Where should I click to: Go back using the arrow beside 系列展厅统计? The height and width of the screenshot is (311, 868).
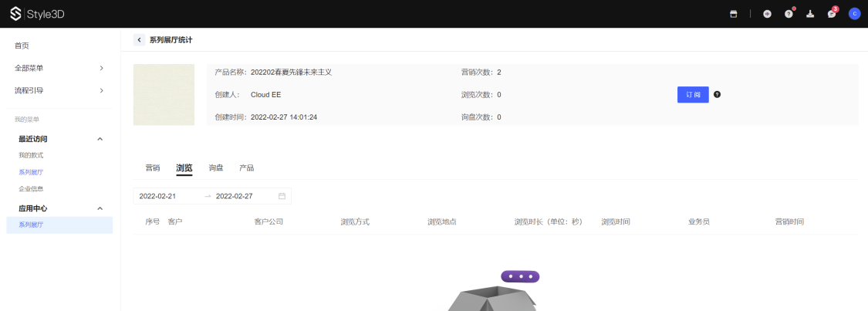140,40
